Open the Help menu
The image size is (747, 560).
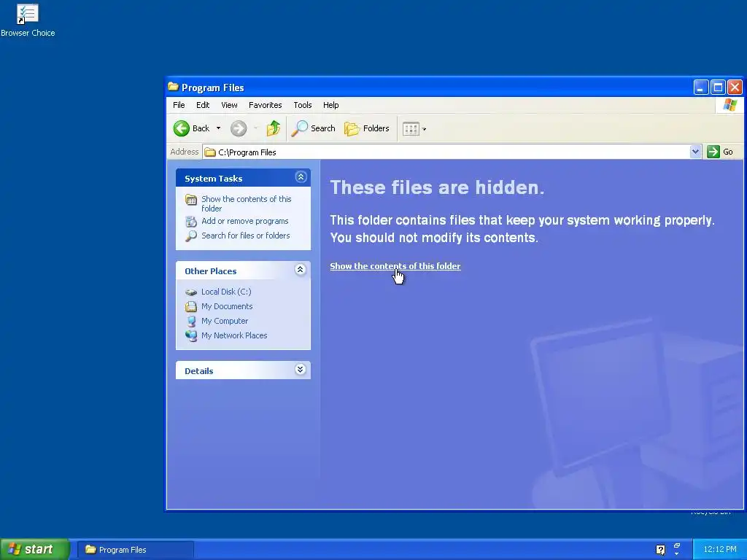pyautogui.click(x=330, y=105)
